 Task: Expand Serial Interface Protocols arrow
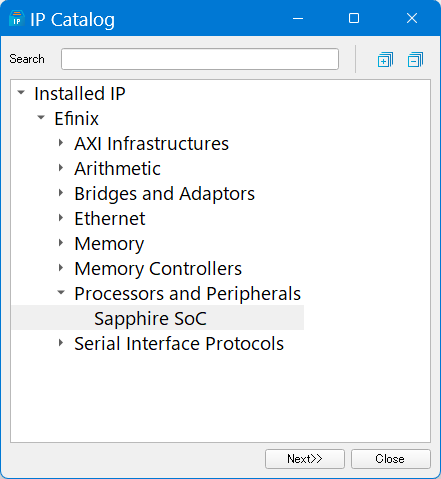61,343
